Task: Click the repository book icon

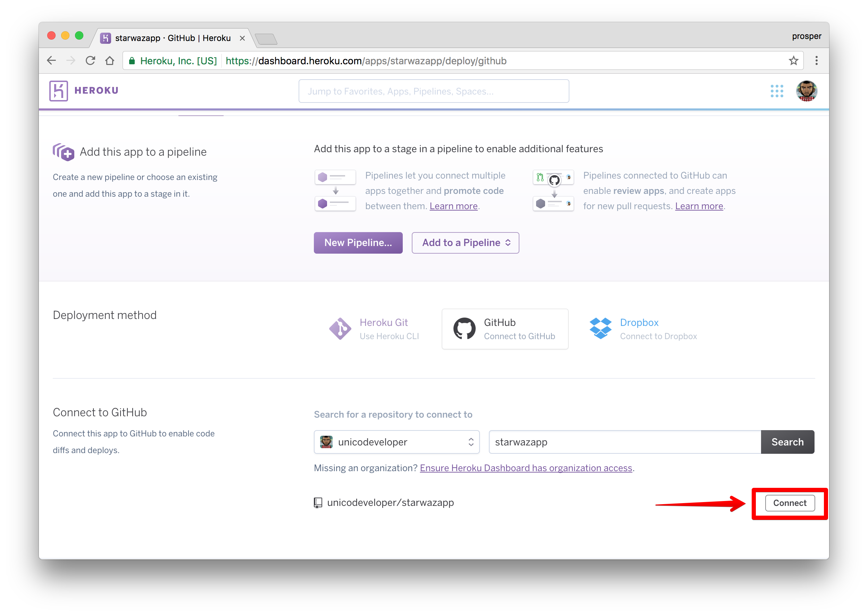Action: [x=318, y=503]
